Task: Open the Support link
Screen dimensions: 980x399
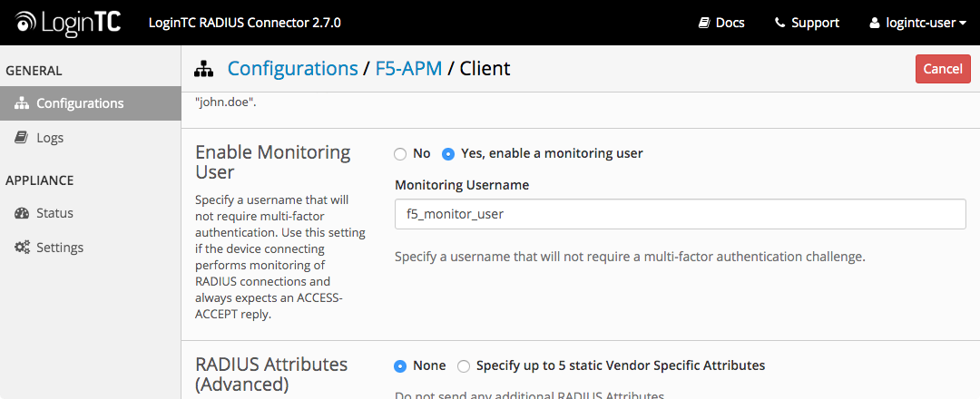Action: point(807,23)
